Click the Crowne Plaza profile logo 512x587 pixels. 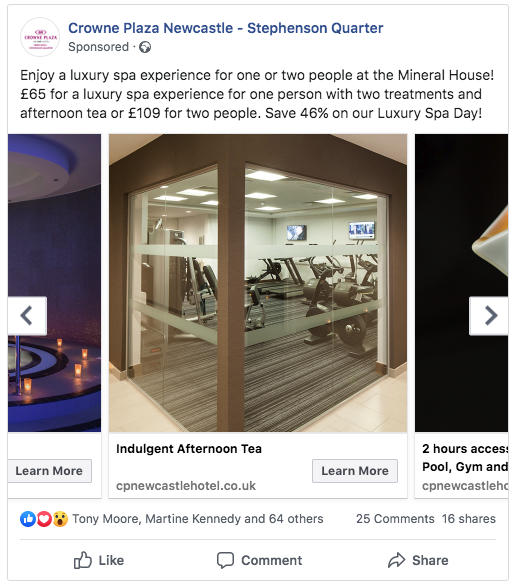(x=40, y=37)
